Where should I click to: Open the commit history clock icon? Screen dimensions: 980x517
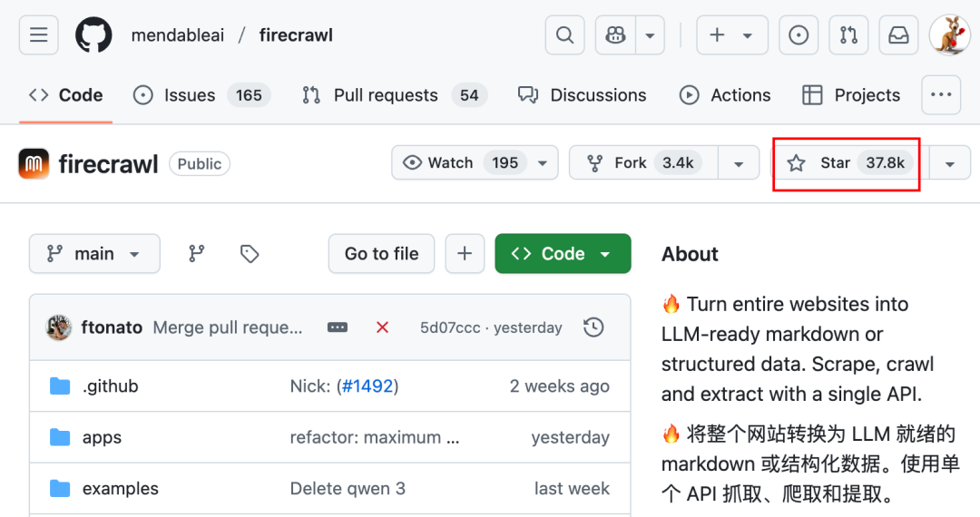593,327
